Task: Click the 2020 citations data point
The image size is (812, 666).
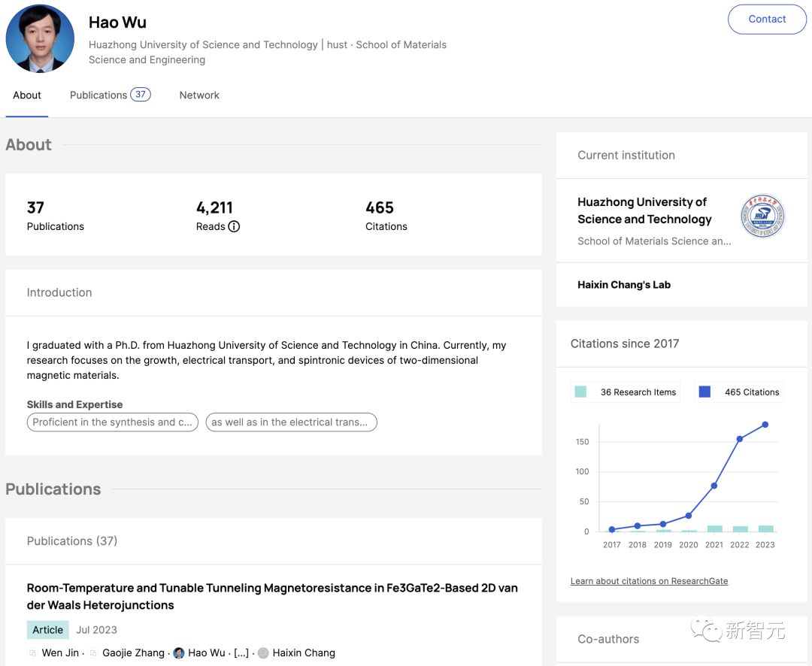Action: click(688, 516)
